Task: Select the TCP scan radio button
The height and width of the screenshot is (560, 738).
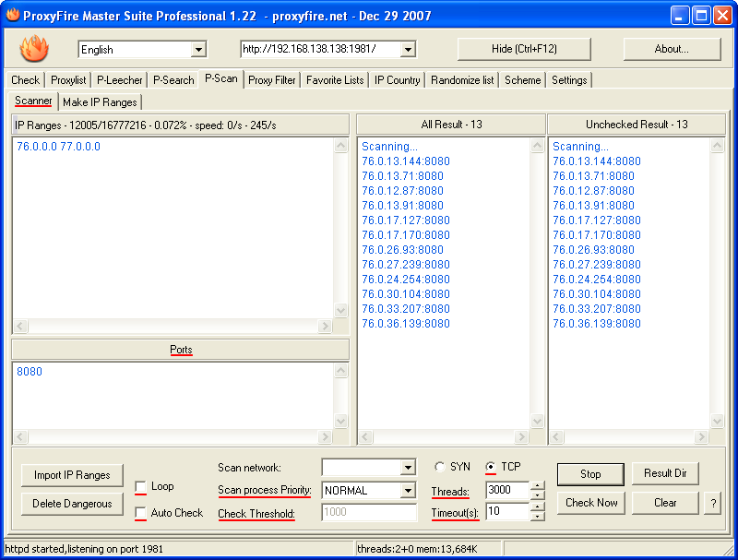Action: (x=491, y=467)
